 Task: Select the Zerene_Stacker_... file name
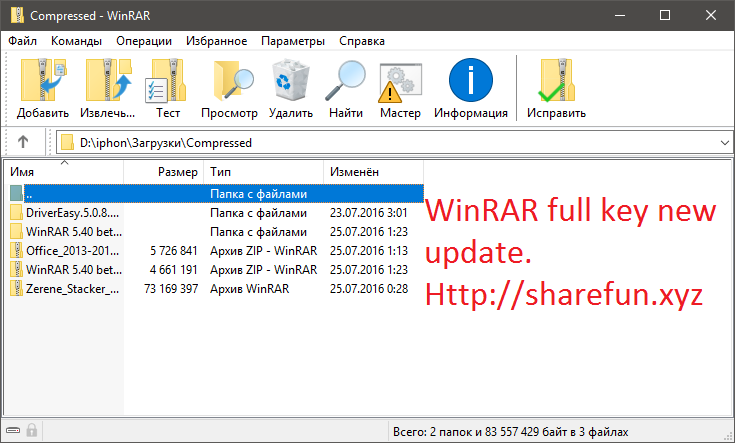[73, 288]
